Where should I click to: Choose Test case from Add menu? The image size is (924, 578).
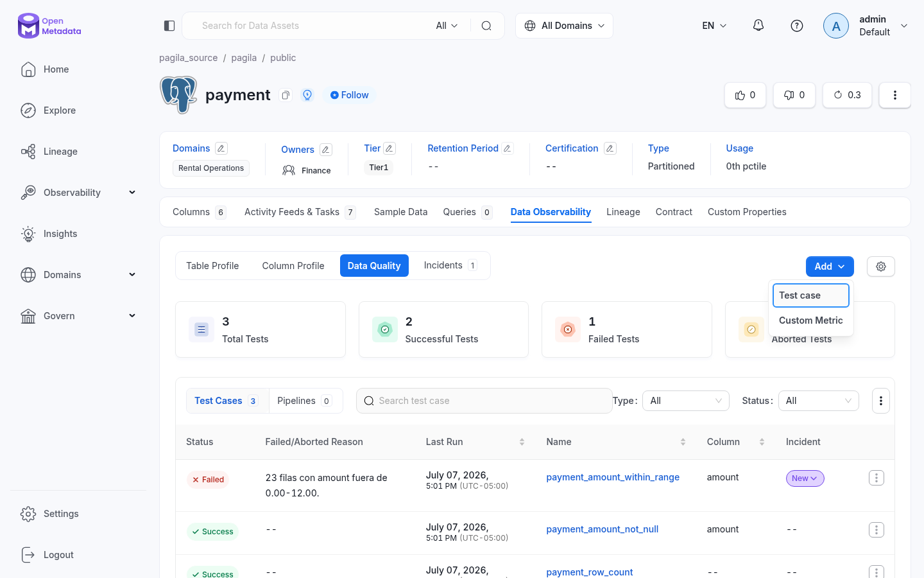coord(811,295)
